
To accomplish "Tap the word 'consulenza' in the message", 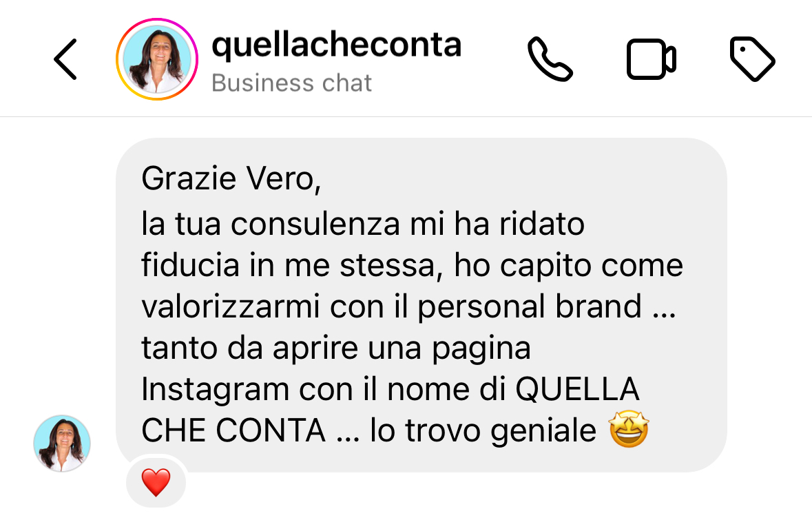I will [315, 225].
